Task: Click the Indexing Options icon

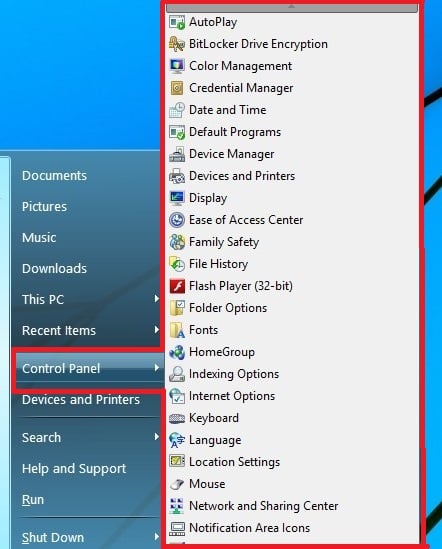Action: 177,374
